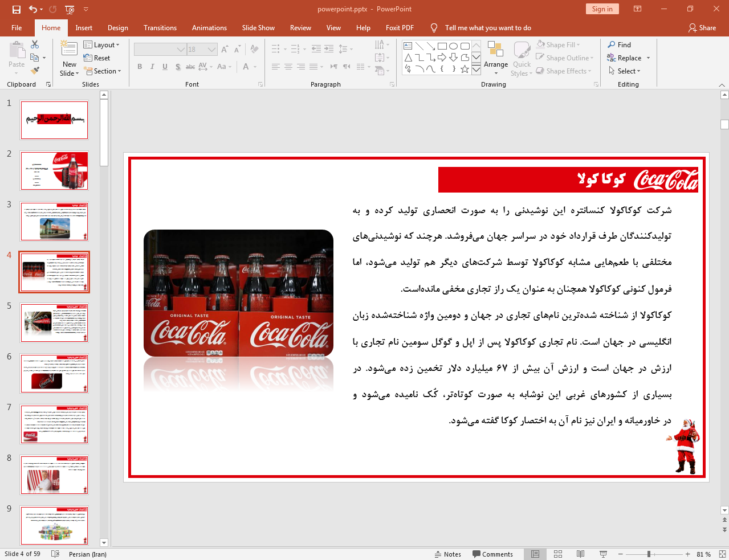
Task: Switch to the Transitions tab
Action: coord(160,28)
